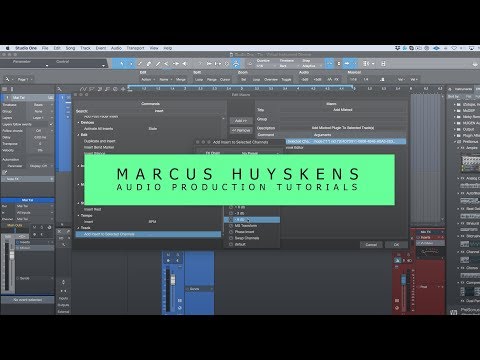Select the Split tool icon
This screenshot has width=480, height=360.
coord(140,63)
